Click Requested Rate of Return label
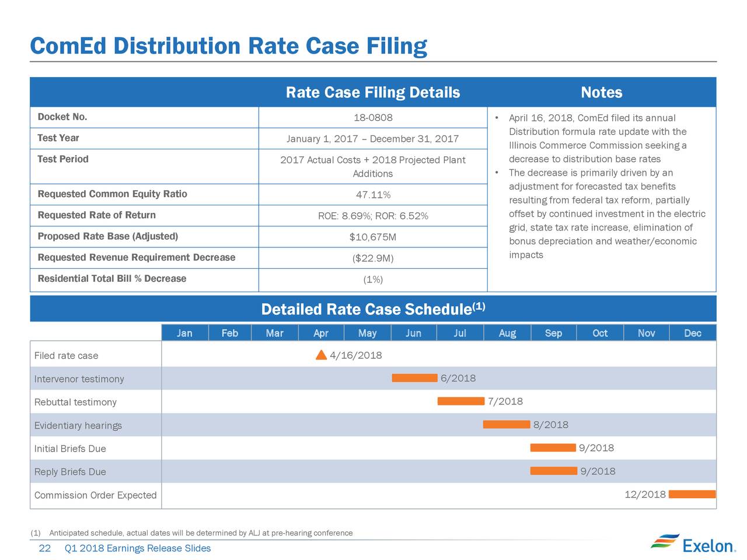Viewport: 747px width, 560px height. (97, 215)
